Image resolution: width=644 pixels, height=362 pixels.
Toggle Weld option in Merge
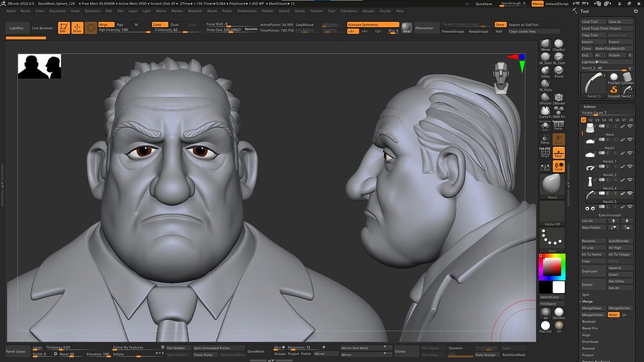coord(613,315)
